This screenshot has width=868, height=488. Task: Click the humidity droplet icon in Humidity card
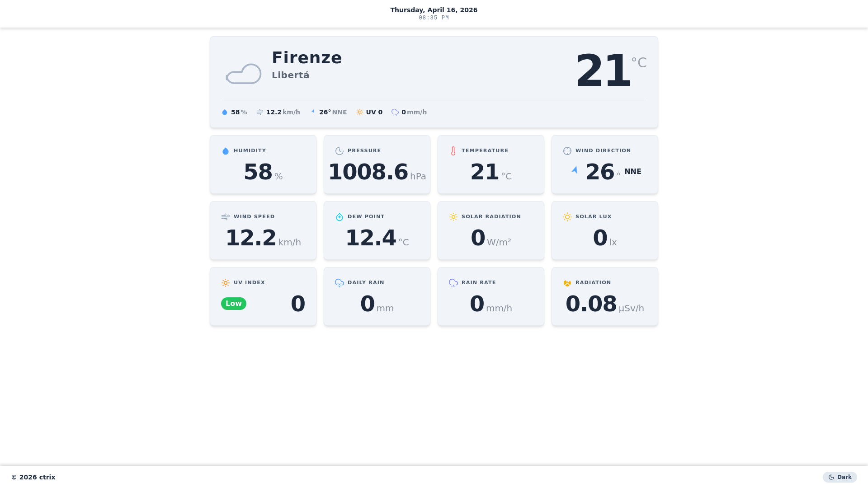coord(226,151)
